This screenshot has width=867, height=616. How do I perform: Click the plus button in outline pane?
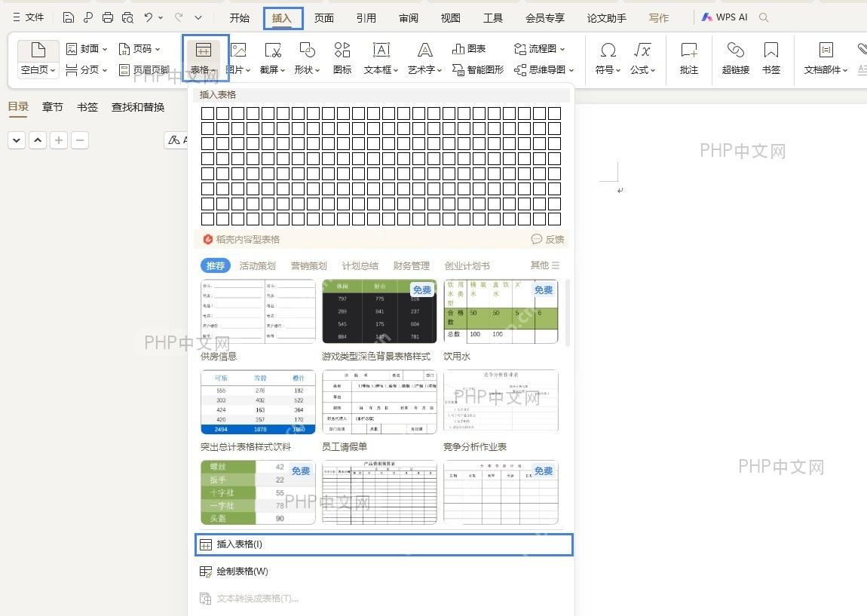59,140
